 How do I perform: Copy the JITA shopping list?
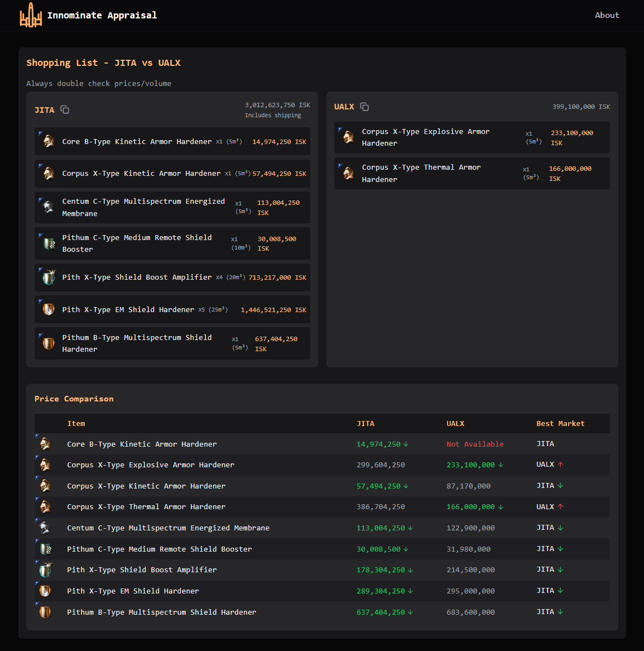tap(65, 109)
